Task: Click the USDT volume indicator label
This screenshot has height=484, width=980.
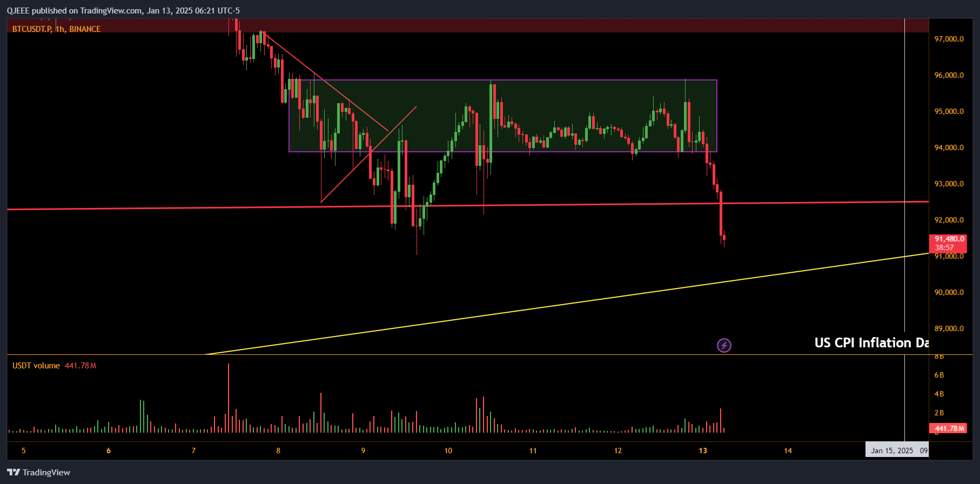Action: (x=36, y=366)
